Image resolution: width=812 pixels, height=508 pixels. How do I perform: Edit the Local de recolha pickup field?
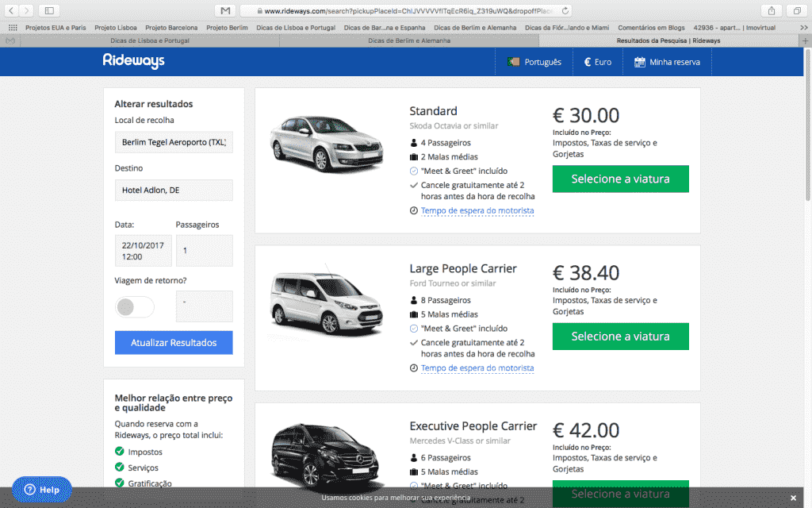click(x=174, y=142)
